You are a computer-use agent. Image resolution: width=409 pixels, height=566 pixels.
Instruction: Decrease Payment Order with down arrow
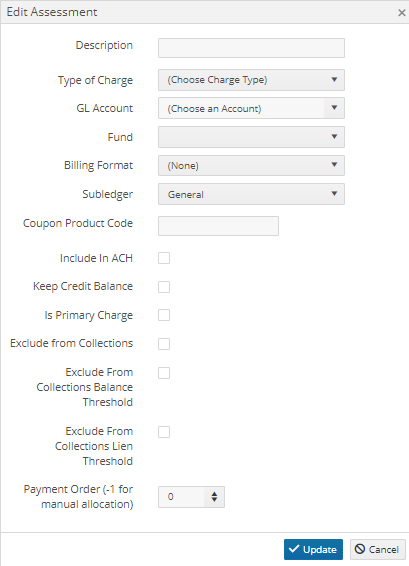pyautogui.click(x=214, y=500)
